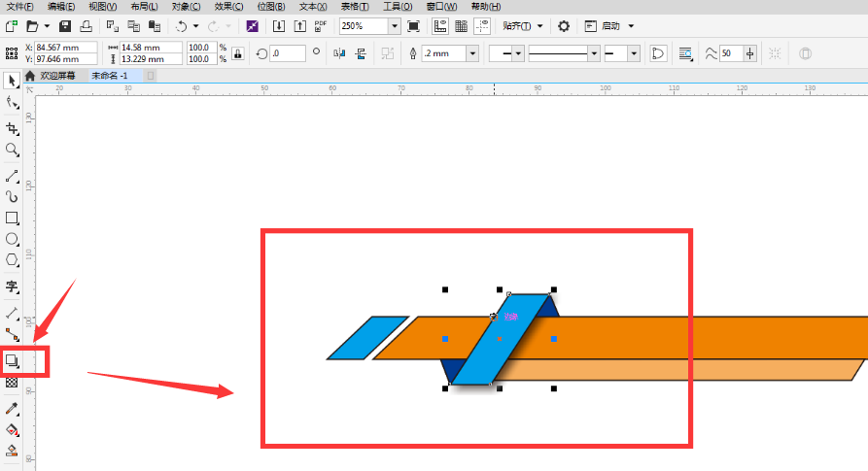The width and height of the screenshot is (868, 471).
Task: Select the Crop tool
Action: 12,128
